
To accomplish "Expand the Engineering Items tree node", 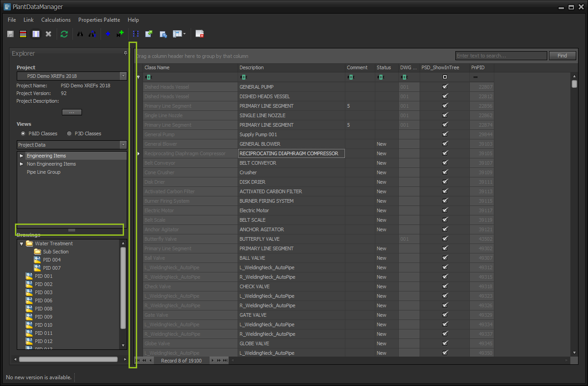I will (21, 156).
